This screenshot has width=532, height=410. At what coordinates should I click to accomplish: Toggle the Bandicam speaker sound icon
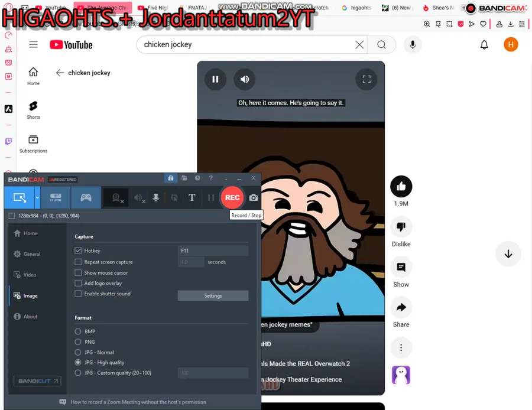[138, 197]
